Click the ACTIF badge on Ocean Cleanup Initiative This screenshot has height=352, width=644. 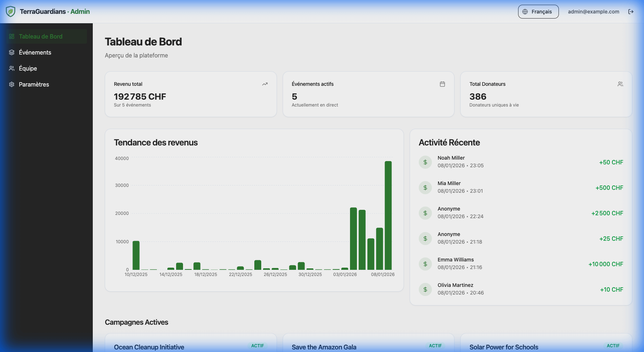(x=258, y=345)
